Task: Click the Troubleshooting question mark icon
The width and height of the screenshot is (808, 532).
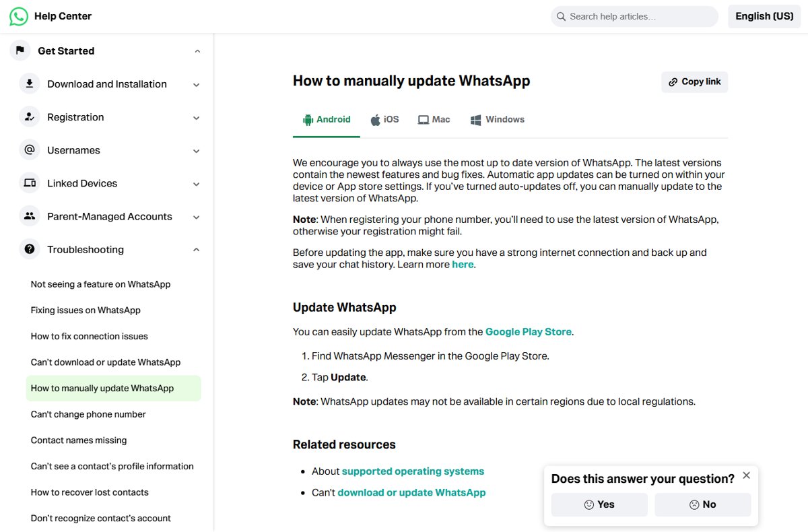Action: pos(30,249)
